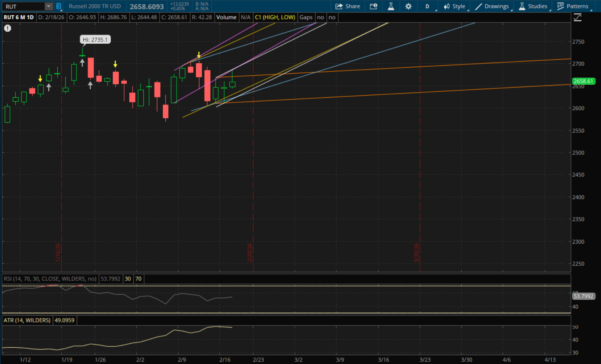Viewport: 601px width, 364px height.
Task: Click the ATR (14, WILDERS) study label
Action: pos(27,320)
